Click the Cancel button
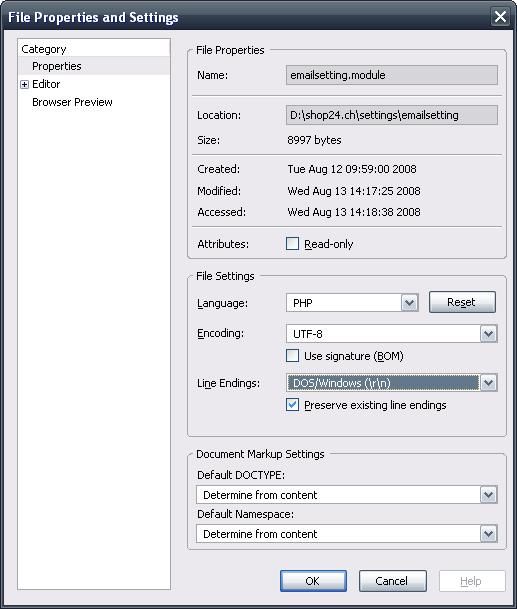Screen dimensions: 517x609 pos(392,581)
